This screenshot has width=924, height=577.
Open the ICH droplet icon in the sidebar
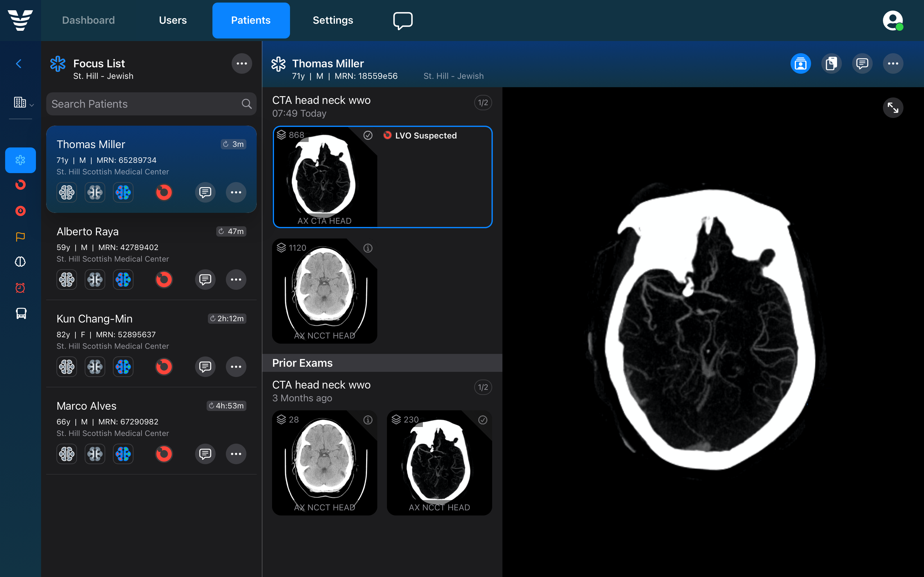pos(20,211)
